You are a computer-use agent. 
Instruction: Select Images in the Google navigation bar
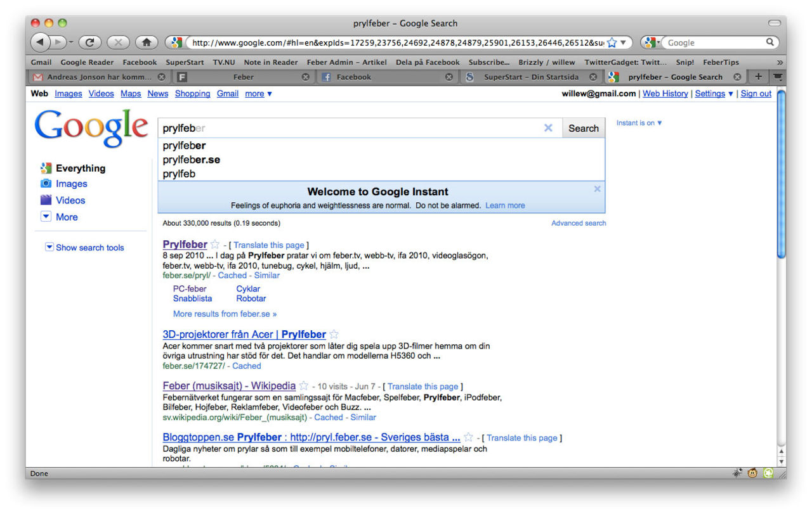[x=68, y=93]
